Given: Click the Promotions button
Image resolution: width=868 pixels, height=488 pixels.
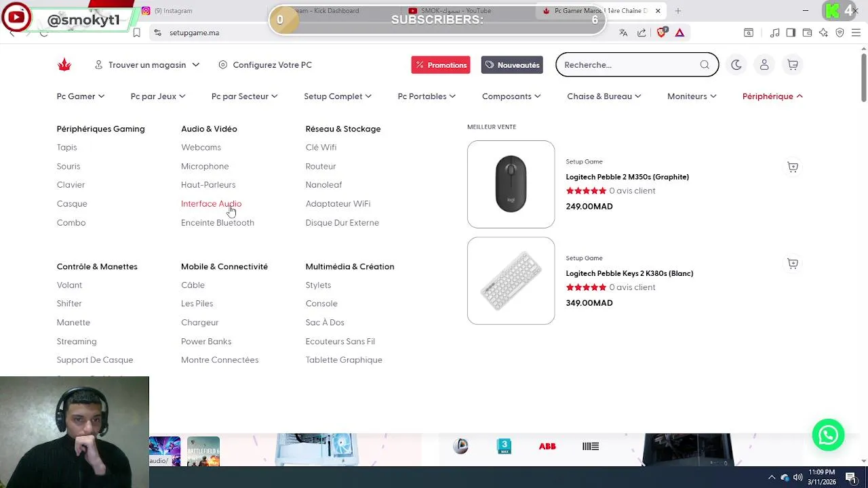Looking at the screenshot, I should click(441, 65).
